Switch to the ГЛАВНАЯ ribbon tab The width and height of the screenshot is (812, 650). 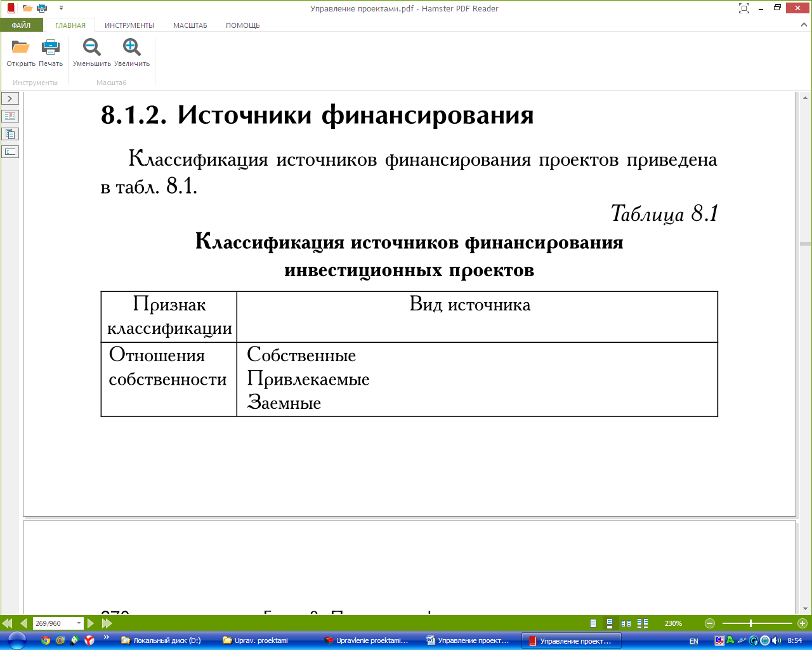[70, 25]
